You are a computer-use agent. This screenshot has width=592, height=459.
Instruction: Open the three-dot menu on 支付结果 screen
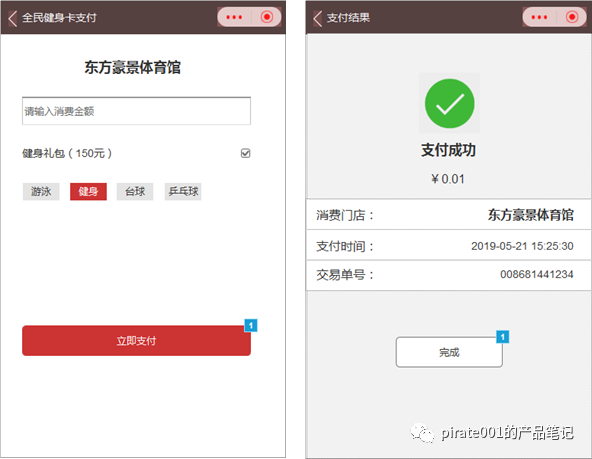(x=539, y=17)
